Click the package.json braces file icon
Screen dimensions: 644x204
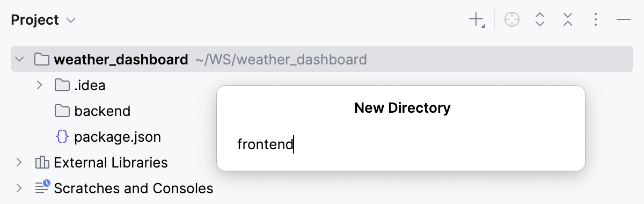[62, 137]
